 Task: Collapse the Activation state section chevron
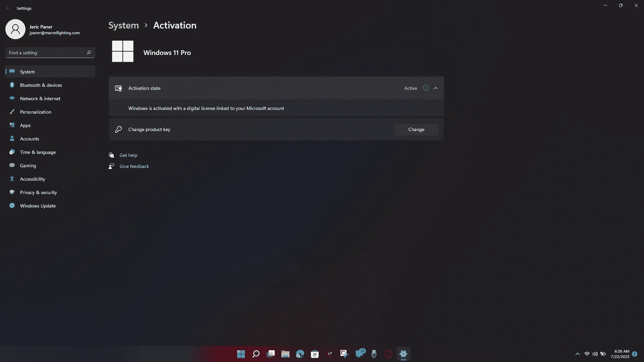[x=436, y=88]
